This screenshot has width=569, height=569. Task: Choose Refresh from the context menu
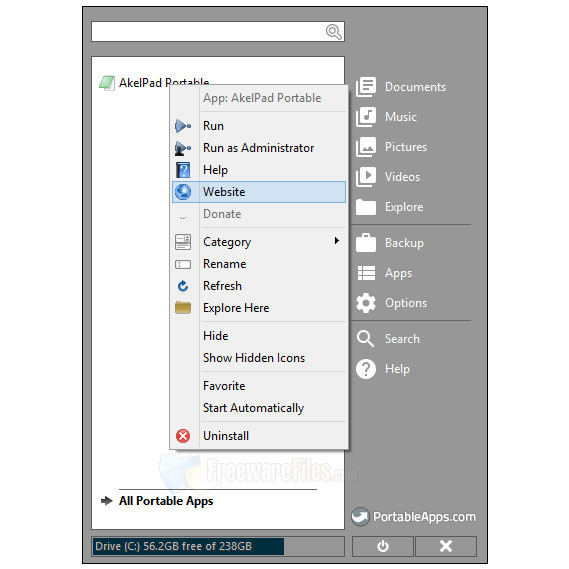(x=259, y=286)
